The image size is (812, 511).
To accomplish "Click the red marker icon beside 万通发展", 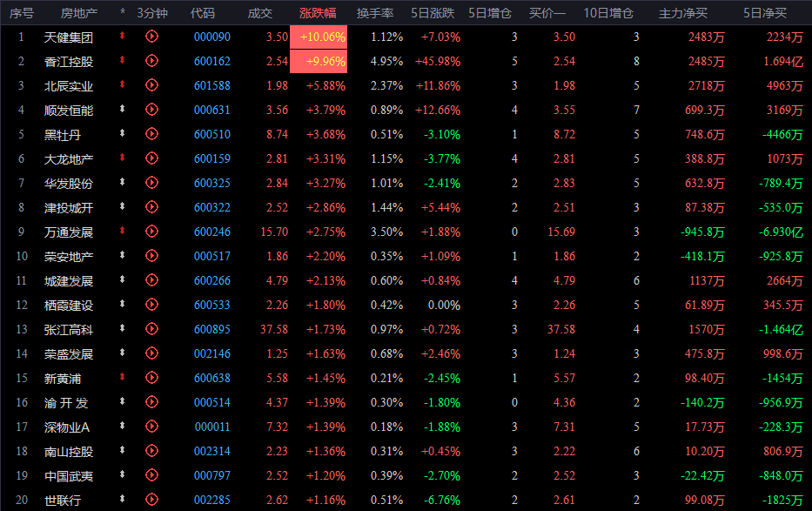I will coord(122,231).
